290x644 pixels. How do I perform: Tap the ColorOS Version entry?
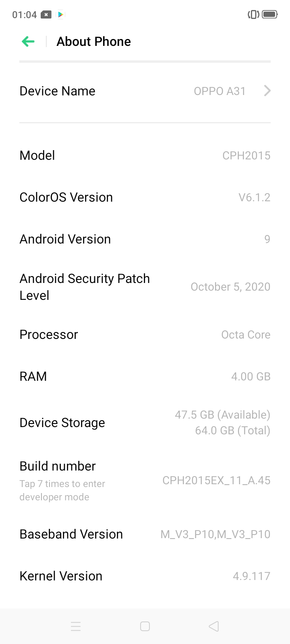coord(145,197)
